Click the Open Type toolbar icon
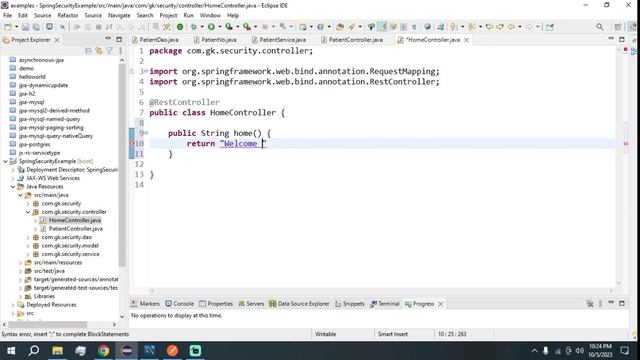Image resolution: width=640 pixels, height=360 pixels. [340, 27]
